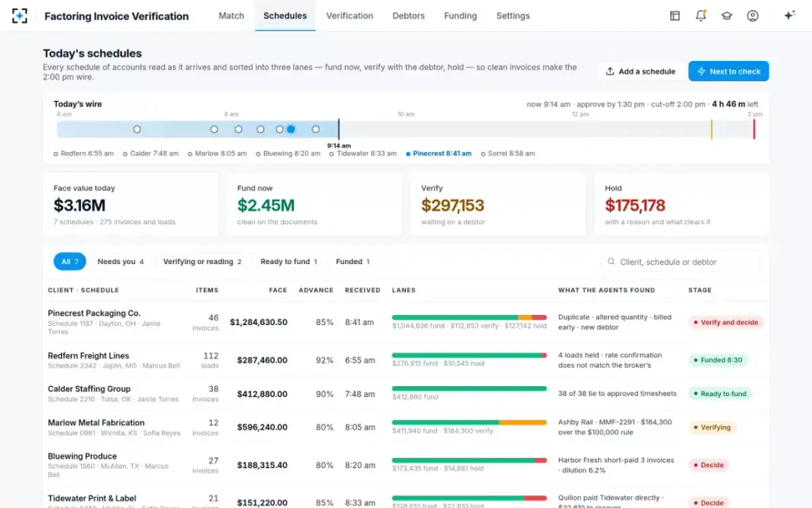This screenshot has width=812, height=508.
Task: Click the Funded 8:30 stage badge
Action: coord(717,360)
